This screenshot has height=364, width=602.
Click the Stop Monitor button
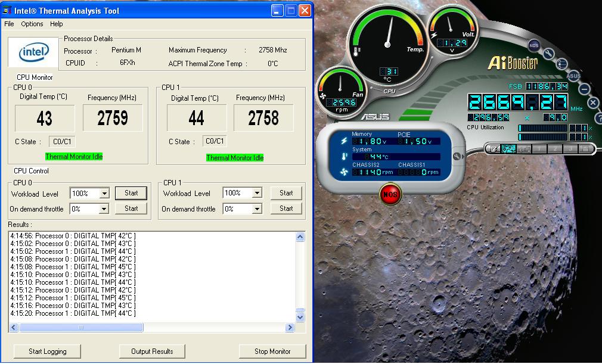click(272, 351)
